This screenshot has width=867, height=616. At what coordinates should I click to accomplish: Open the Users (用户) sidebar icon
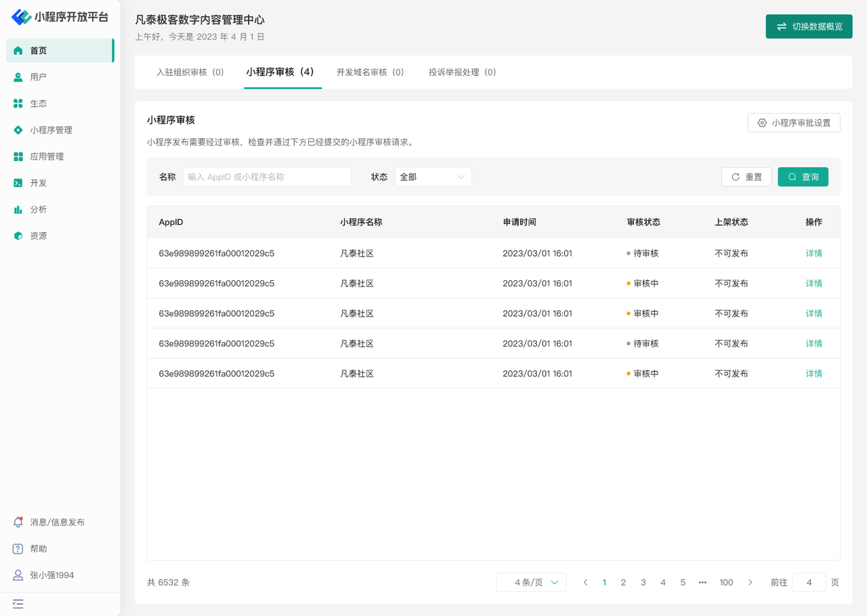18,77
